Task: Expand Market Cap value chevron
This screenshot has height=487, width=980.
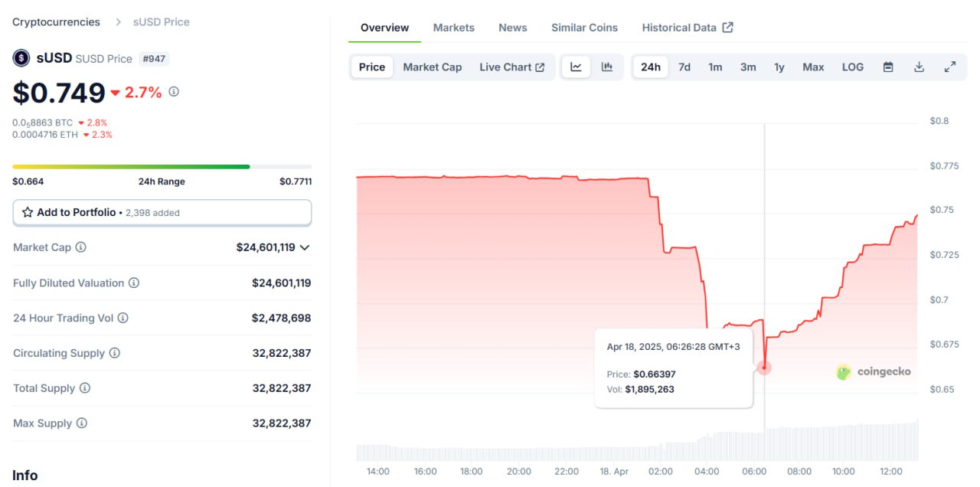Action: [305, 247]
